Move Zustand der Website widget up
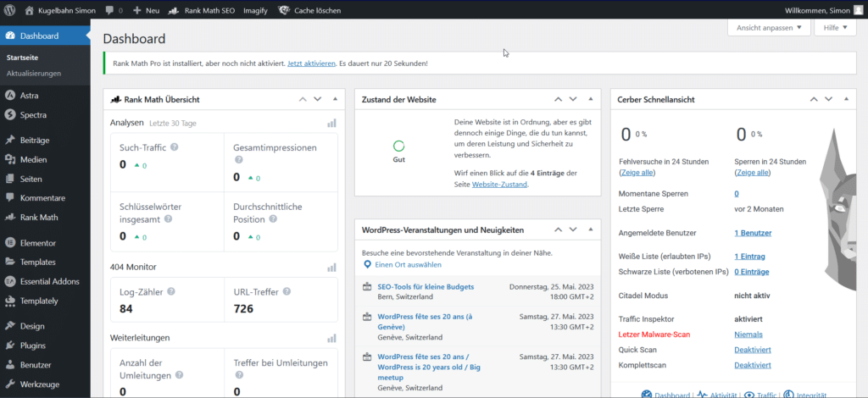Viewport: 868px width, 398px height. 558,100
